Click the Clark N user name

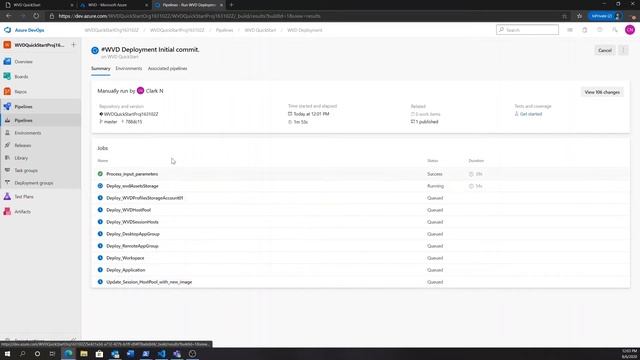(x=154, y=91)
